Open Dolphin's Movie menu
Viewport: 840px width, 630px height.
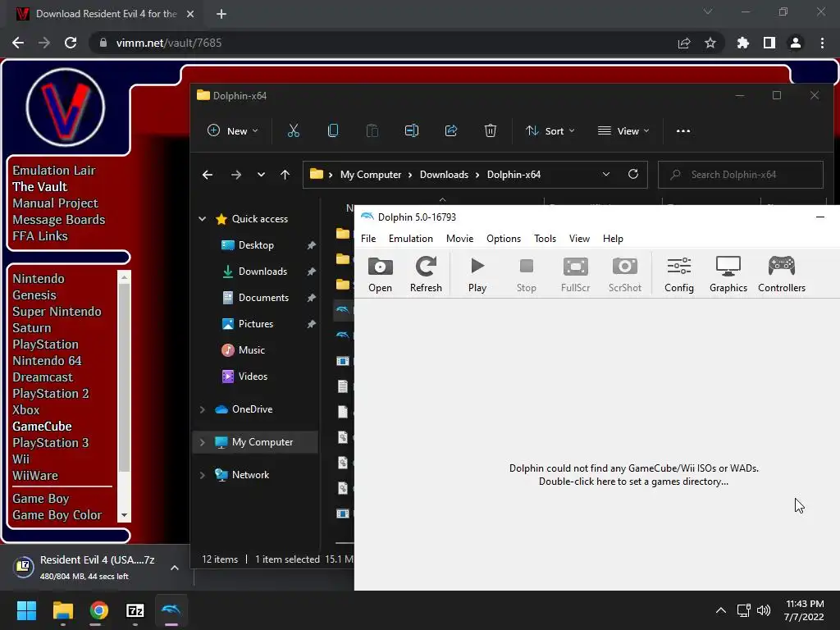pos(459,239)
